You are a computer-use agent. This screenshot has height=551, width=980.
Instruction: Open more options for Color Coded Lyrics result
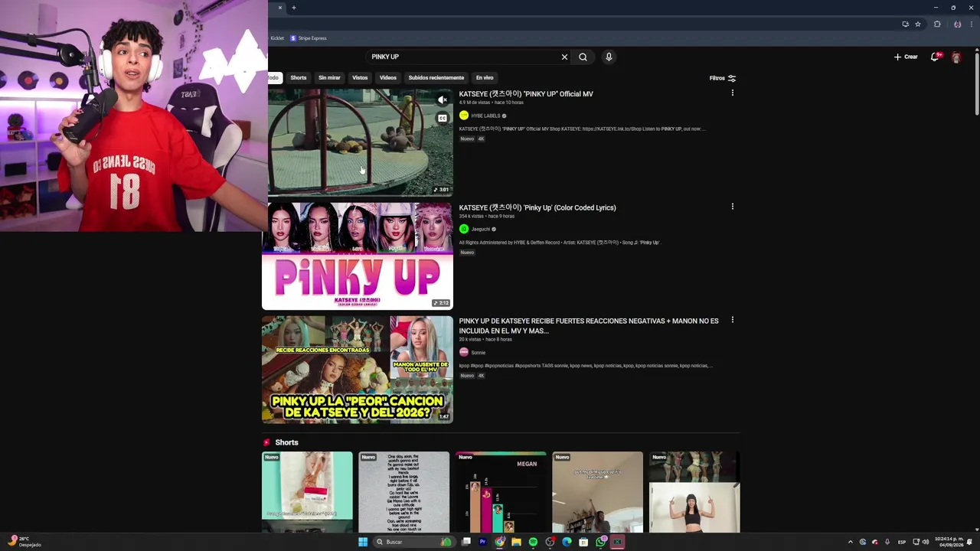point(733,206)
